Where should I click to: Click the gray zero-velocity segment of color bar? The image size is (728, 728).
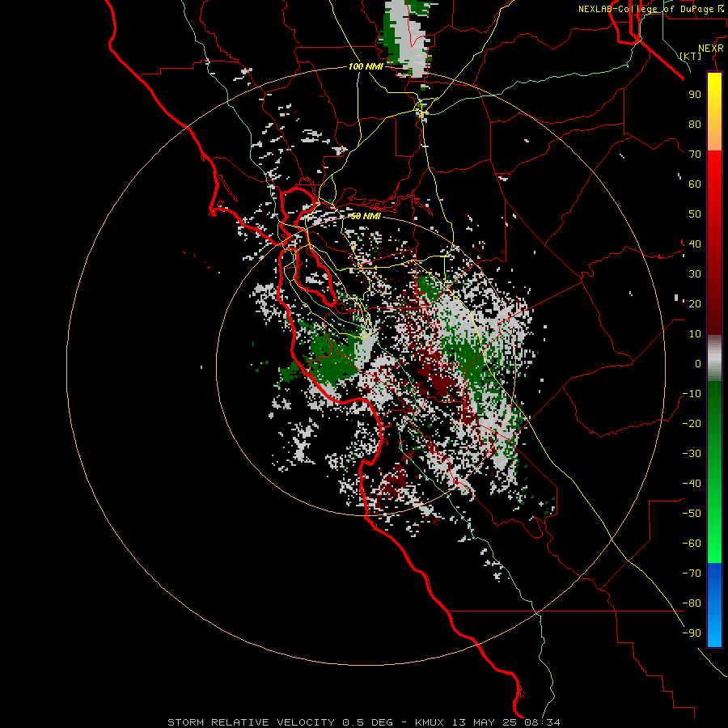point(714,358)
